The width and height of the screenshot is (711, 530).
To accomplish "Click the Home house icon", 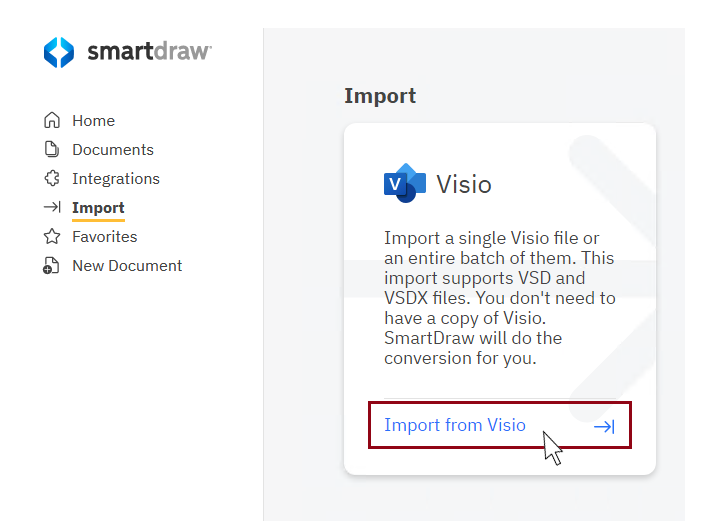I will (52, 121).
